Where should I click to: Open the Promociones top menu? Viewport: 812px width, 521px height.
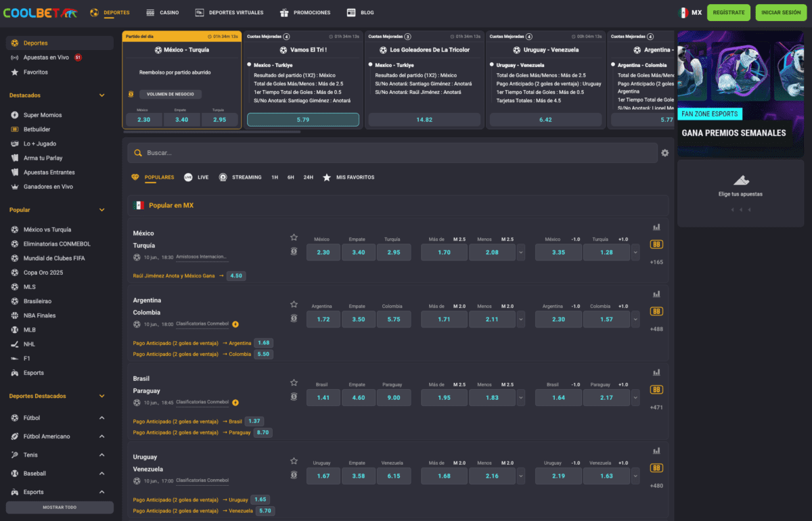coord(305,13)
